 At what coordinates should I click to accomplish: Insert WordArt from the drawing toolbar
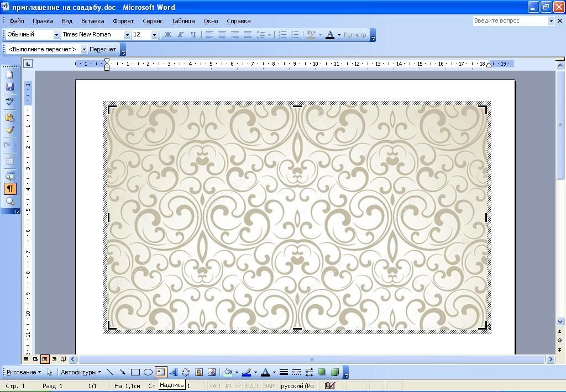pyautogui.click(x=174, y=372)
